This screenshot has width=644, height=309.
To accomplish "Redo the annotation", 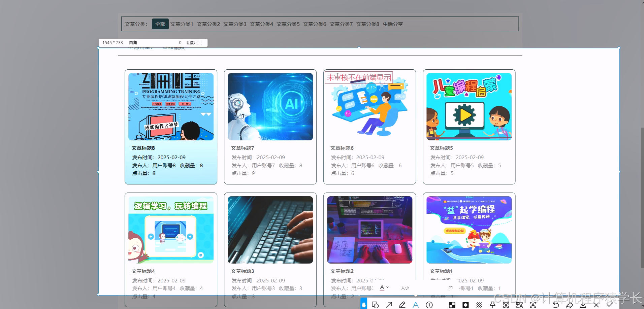I will click(x=570, y=305).
